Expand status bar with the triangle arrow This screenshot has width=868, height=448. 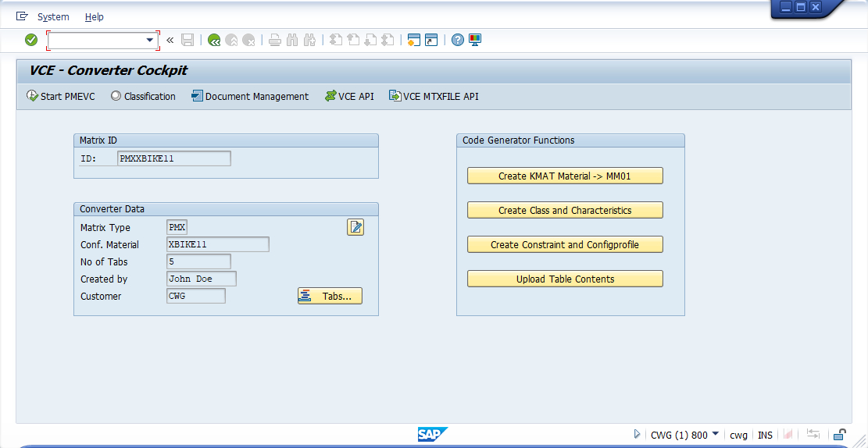(x=638, y=435)
